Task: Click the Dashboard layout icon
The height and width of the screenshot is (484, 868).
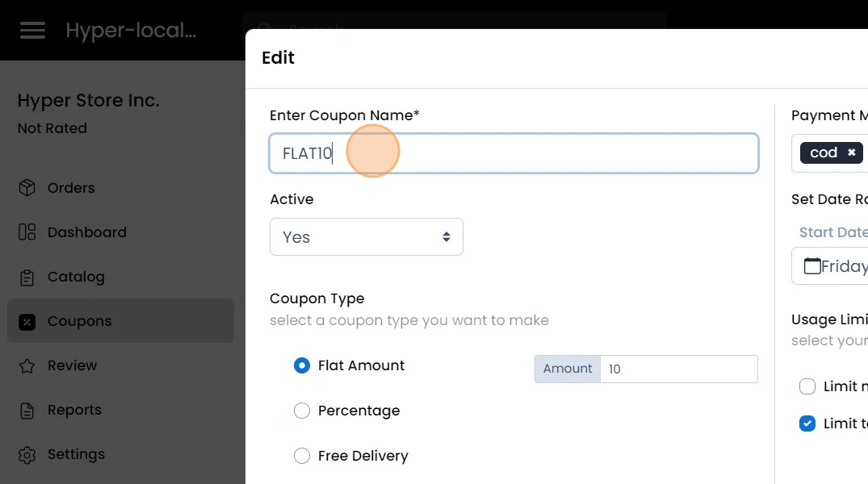Action: [x=27, y=232]
